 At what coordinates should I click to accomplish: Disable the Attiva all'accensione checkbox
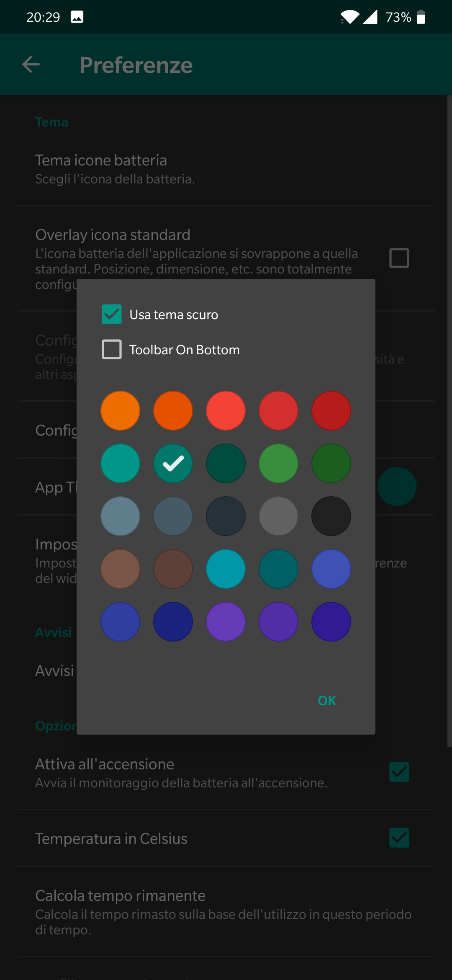399,772
